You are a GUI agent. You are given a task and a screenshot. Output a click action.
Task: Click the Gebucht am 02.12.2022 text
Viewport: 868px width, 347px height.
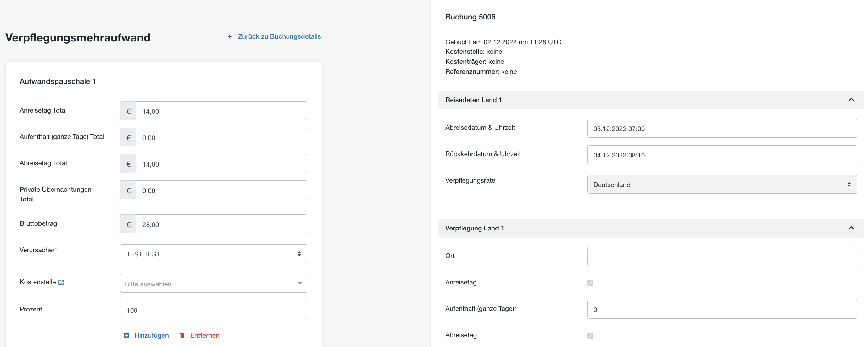(503, 42)
